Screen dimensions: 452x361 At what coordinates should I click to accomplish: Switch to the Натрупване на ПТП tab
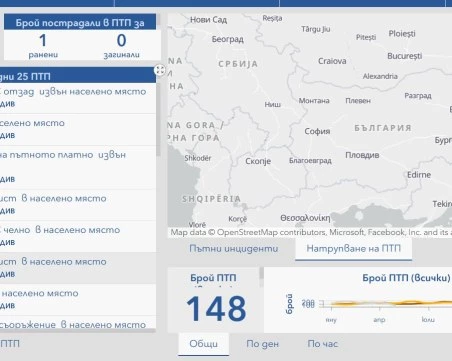[x=353, y=249]
